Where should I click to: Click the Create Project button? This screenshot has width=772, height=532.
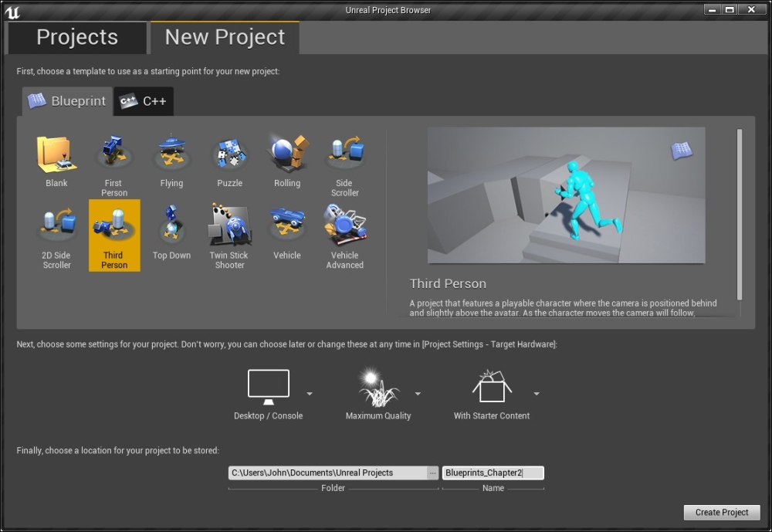pos(722,512)
